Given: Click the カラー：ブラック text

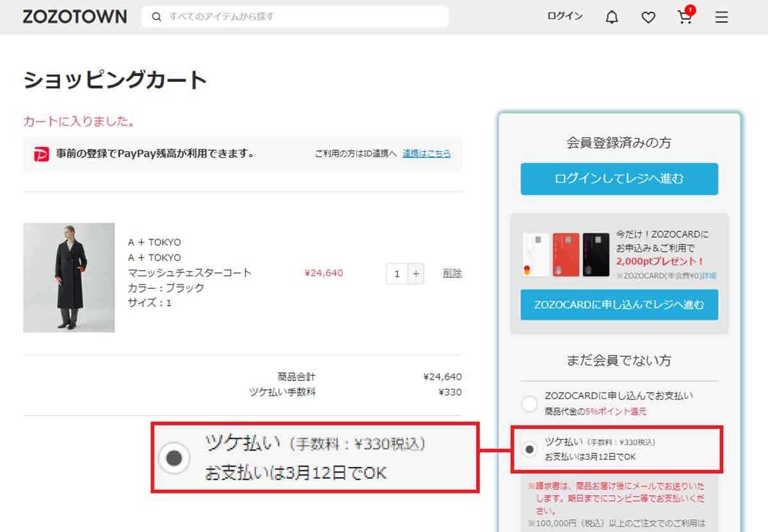Looking at the screenshot, I should point(166,288).
